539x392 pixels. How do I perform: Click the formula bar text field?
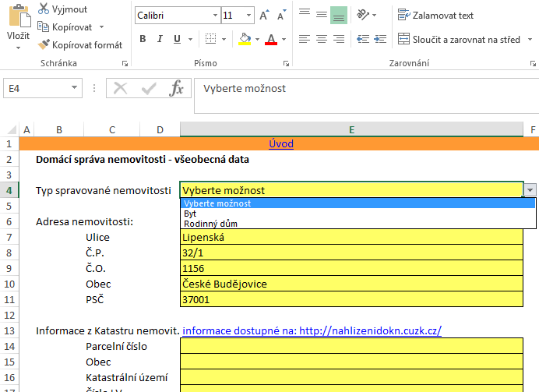point(366,96)
